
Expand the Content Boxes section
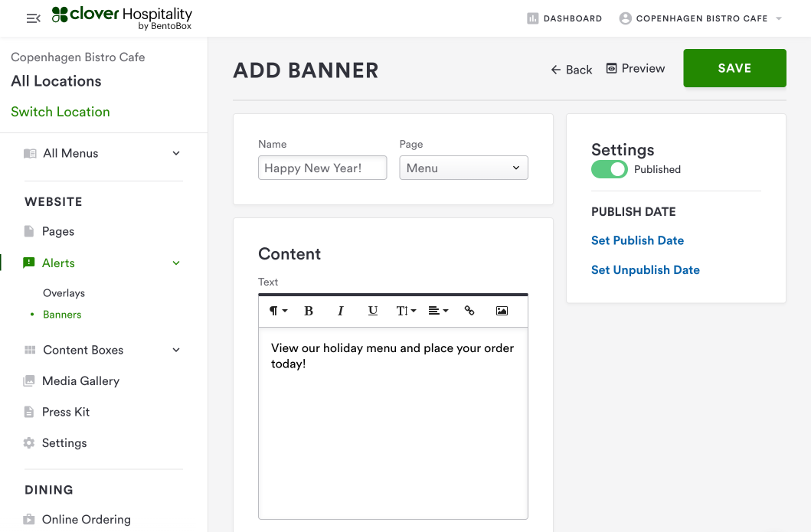click(x=176, y=350)
